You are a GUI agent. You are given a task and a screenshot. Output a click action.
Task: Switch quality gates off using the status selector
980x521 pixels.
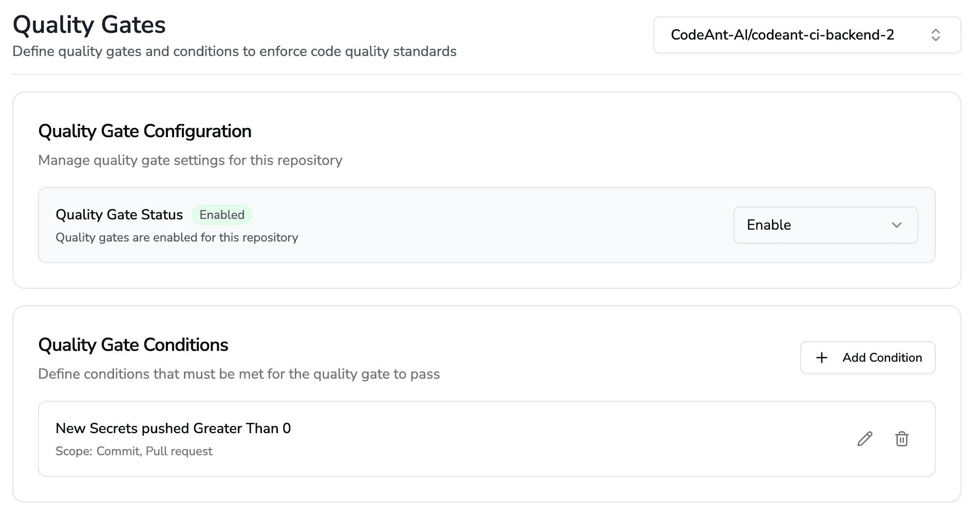(825, 225)
